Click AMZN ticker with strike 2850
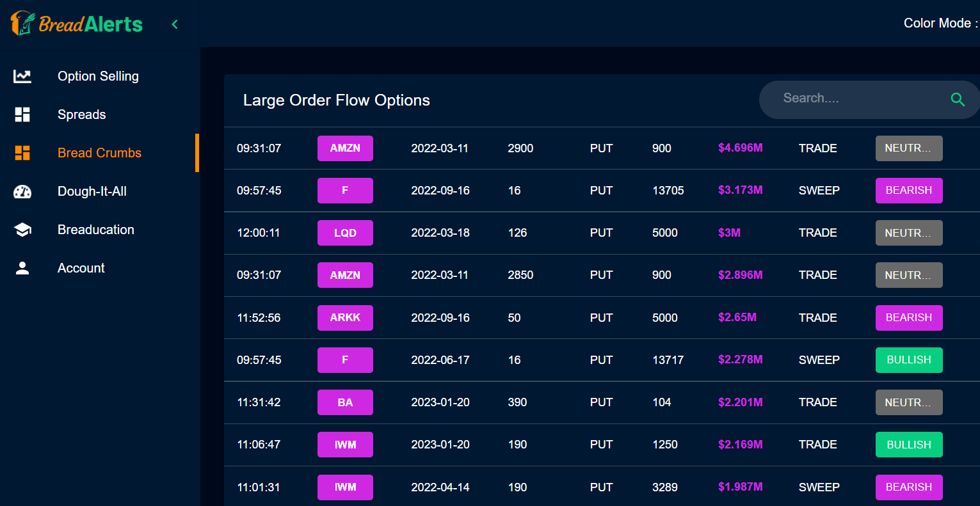 click(x=345, y=275)
